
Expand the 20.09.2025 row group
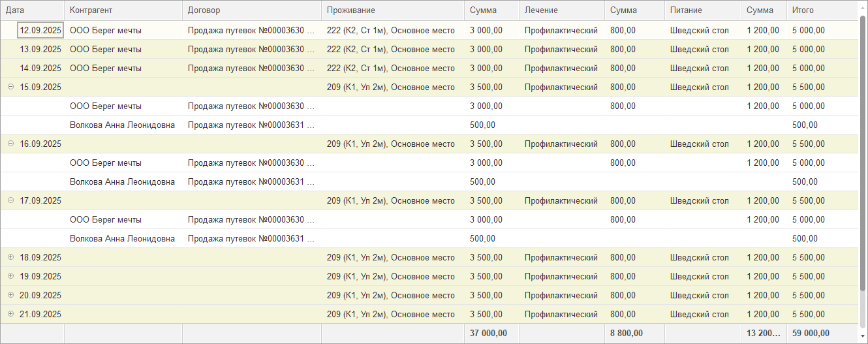point(10,295)
